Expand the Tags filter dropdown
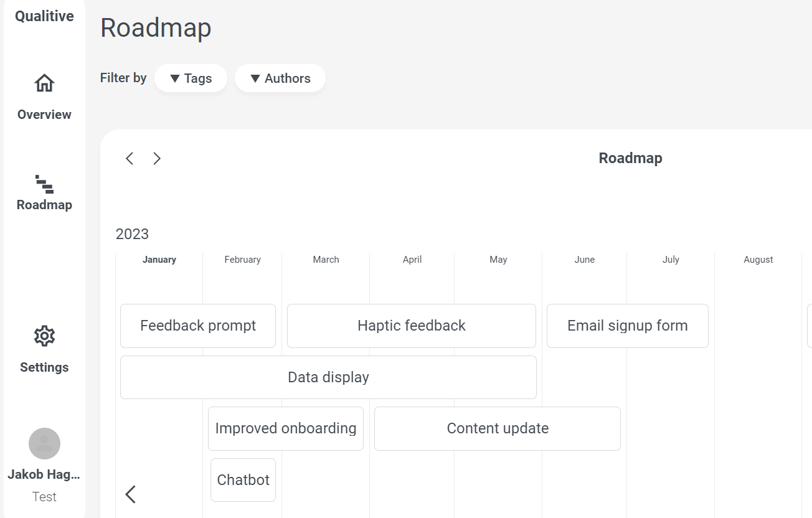This screenshot has height=518, width=812. 191,78
